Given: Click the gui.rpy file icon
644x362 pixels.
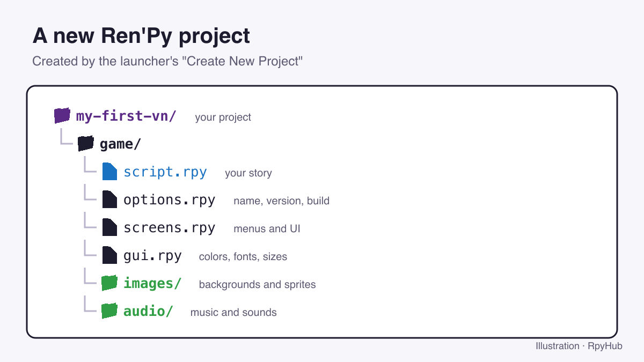Looking at the screenshot, I should [x=109, y=255].
